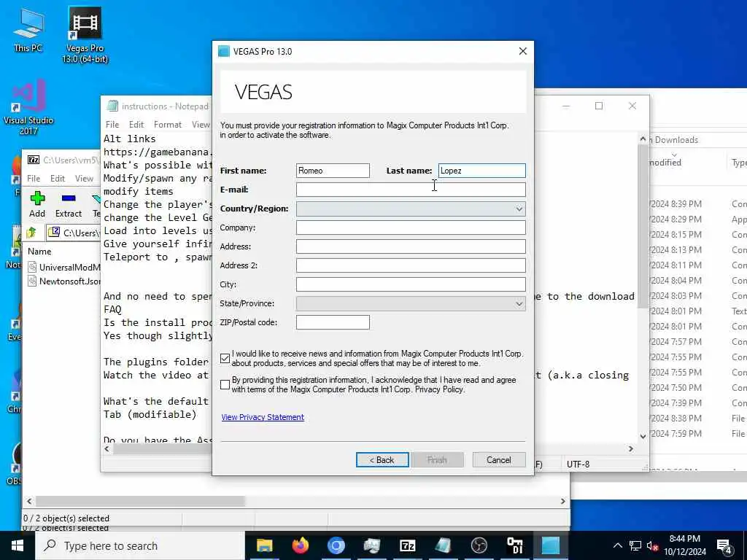747x560 pixels.
Task: Click the City input field
Action: [x=411, y=284]
